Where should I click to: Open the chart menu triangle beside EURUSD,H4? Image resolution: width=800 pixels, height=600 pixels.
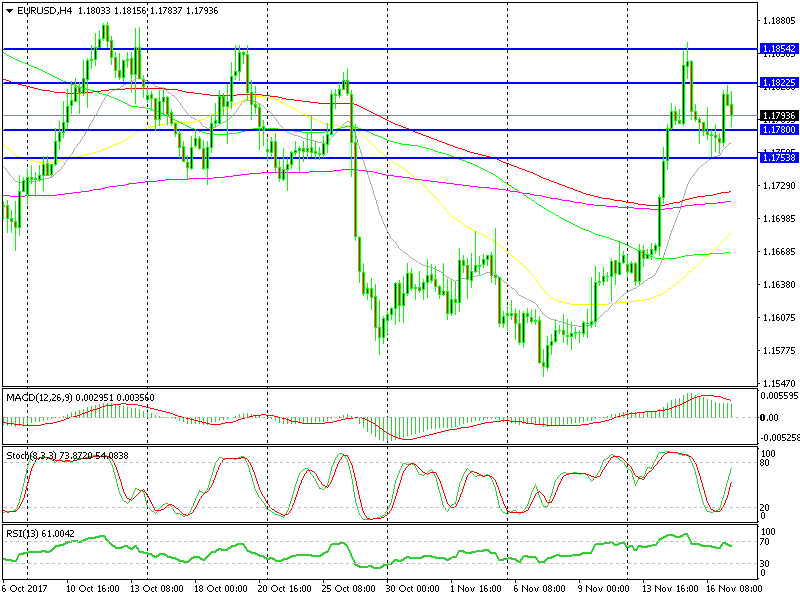tap(10, 11)
